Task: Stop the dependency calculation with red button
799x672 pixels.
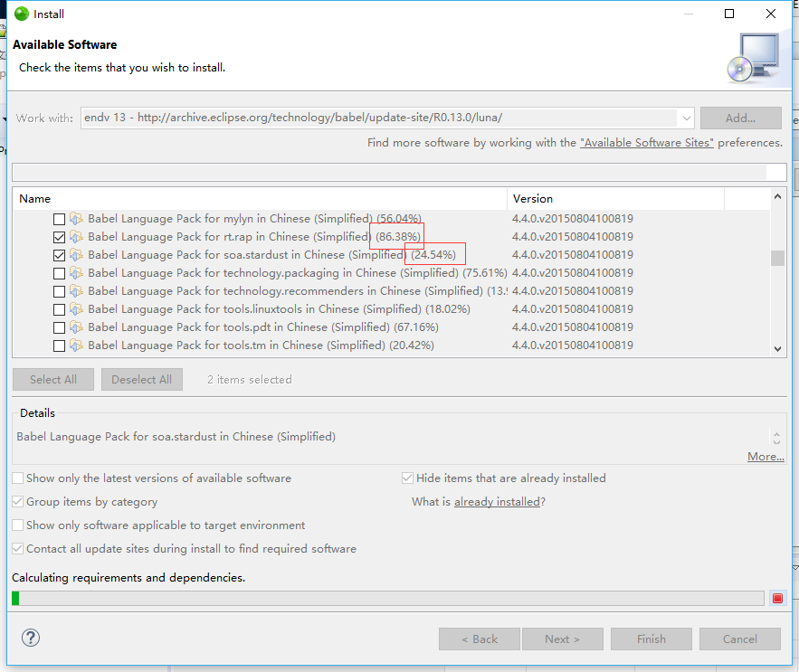Action: (777, 598)
